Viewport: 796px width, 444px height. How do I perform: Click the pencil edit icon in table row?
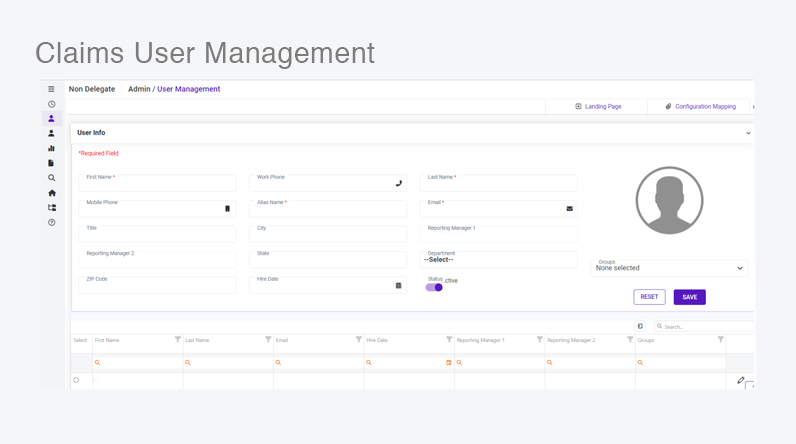(x=741, y=380)
